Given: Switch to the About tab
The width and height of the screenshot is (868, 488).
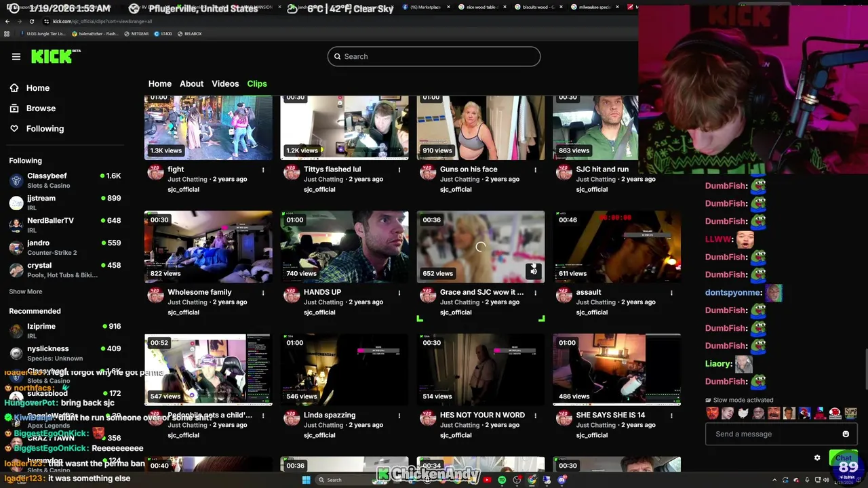Looking at the screenshot, I should pos(191,83).
